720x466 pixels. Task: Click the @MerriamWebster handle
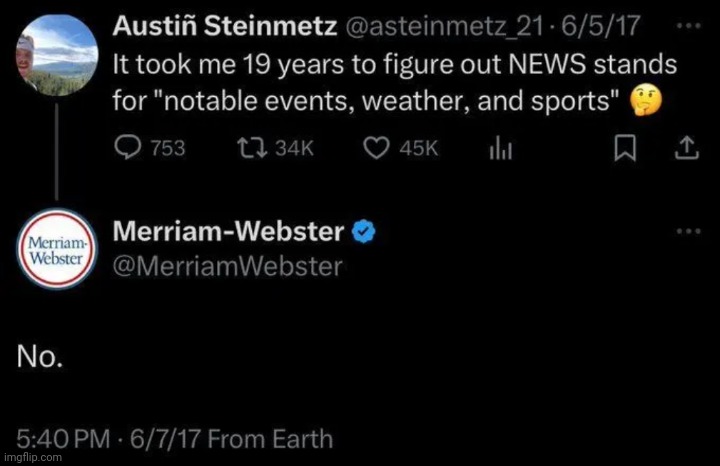[x=228, y=265]
